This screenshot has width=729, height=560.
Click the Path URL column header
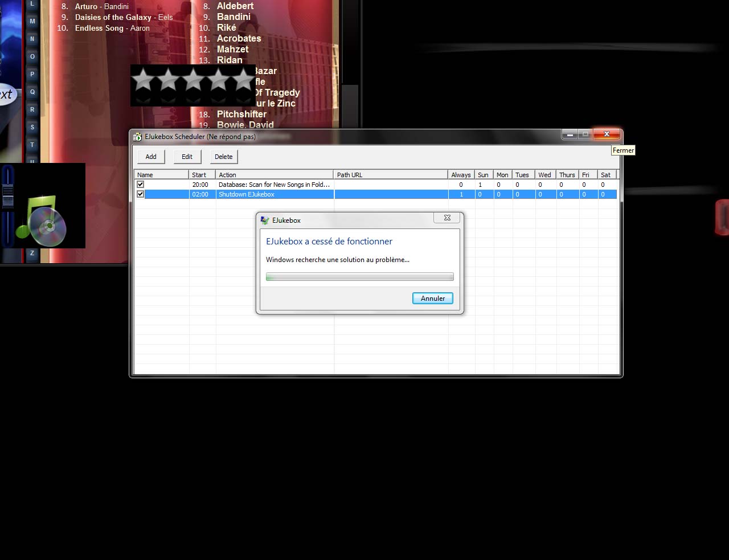click(x=391, y=175)
